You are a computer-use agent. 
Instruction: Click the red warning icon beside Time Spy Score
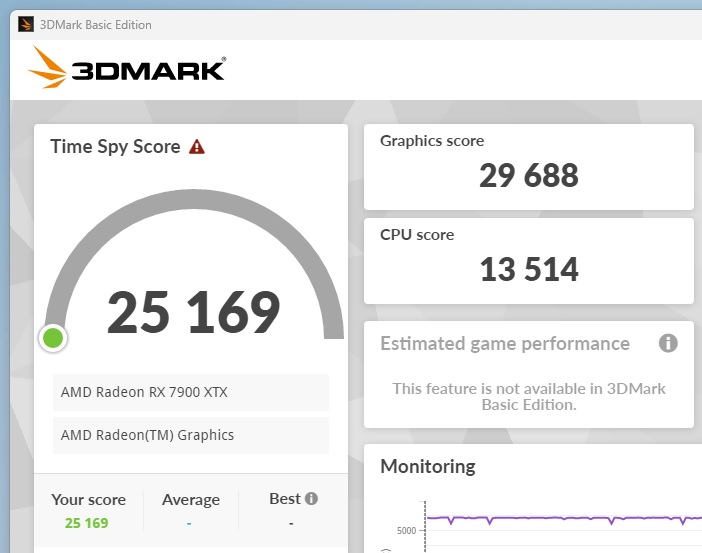(197, 147)
